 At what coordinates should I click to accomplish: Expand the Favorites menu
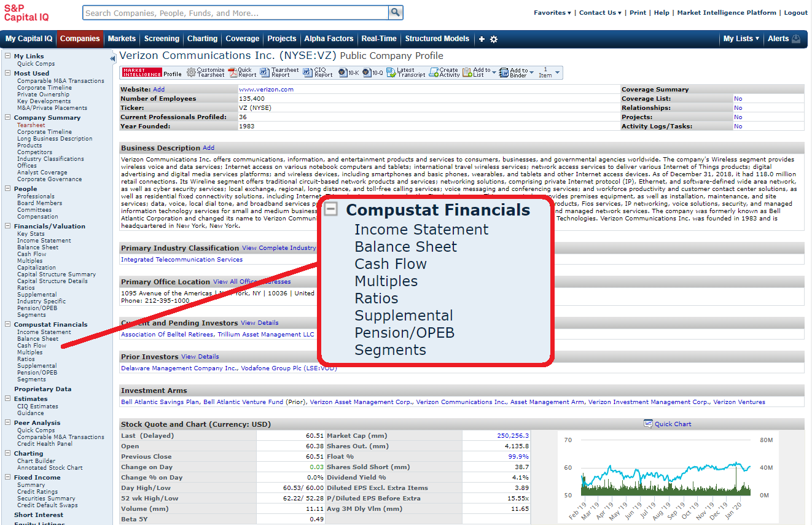[x=552, y=13]
